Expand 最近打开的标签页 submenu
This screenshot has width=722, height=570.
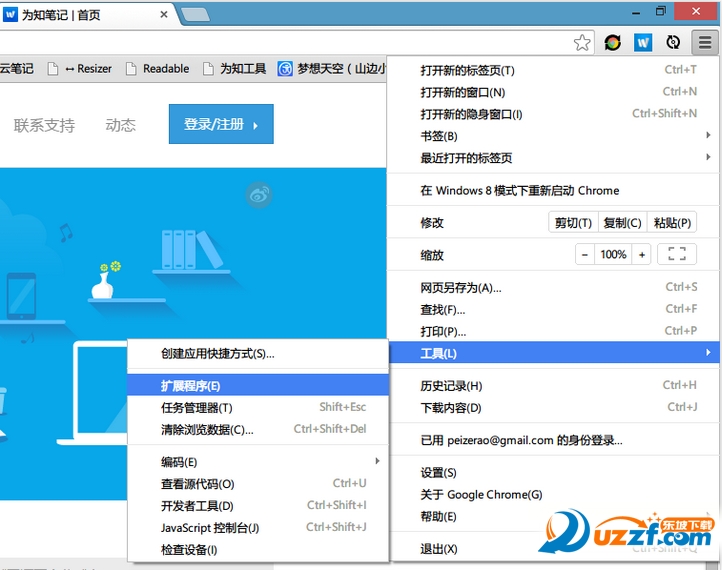pyautogui.click(x=553, y=158)
